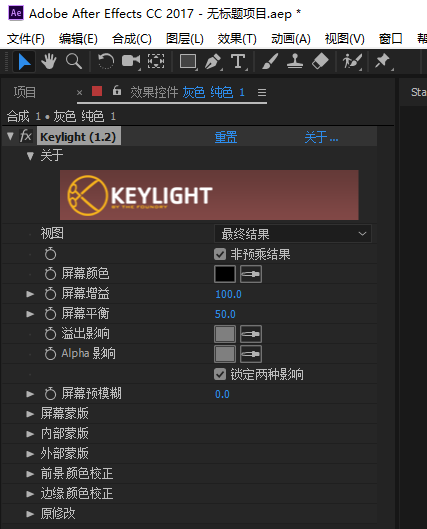Select the Pen tool
427x529 pixels.
coord(213,62)
